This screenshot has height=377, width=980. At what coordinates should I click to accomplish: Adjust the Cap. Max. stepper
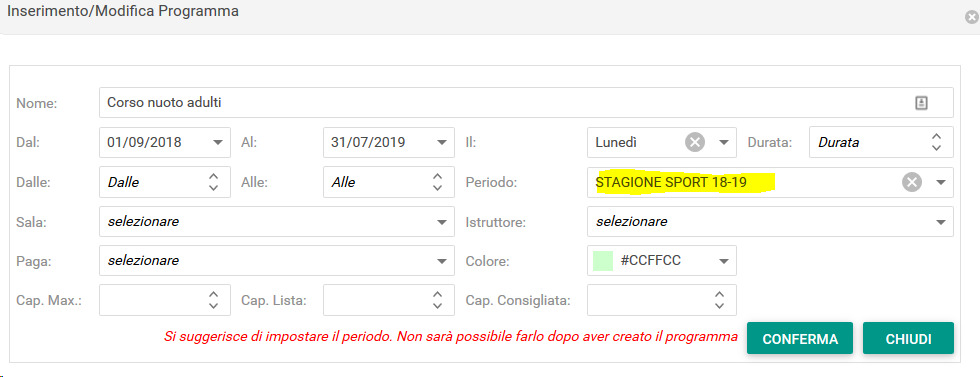pos(213,300)
